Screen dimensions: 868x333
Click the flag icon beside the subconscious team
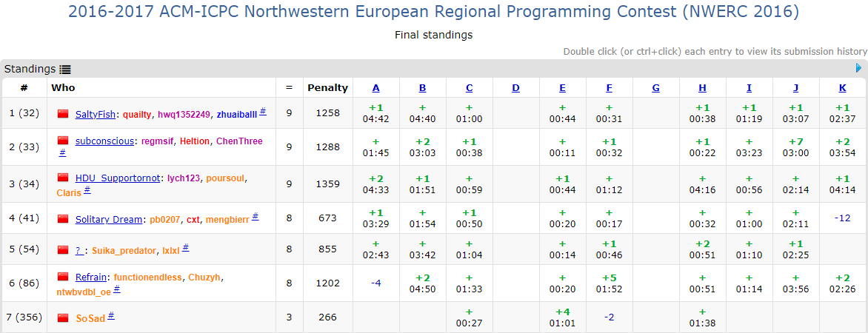[63, 141]
